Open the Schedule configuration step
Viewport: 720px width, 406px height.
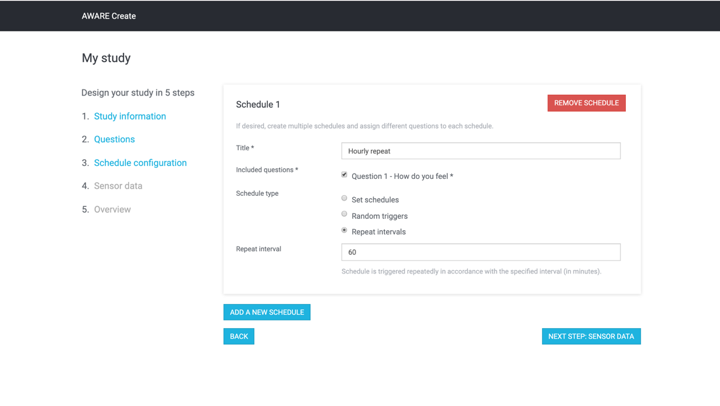(x=140, y=163)
